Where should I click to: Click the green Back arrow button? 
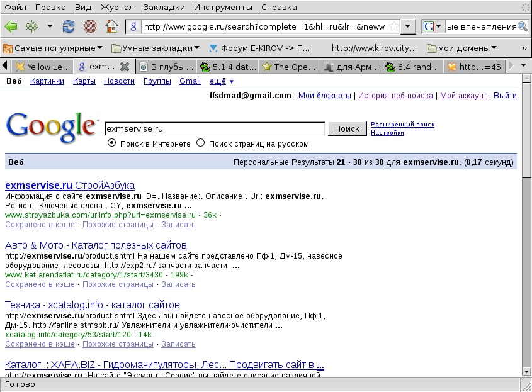click(x=11, y=26)
